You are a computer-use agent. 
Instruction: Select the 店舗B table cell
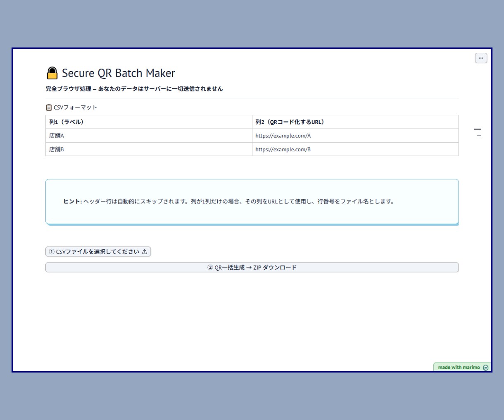(149, 149)
